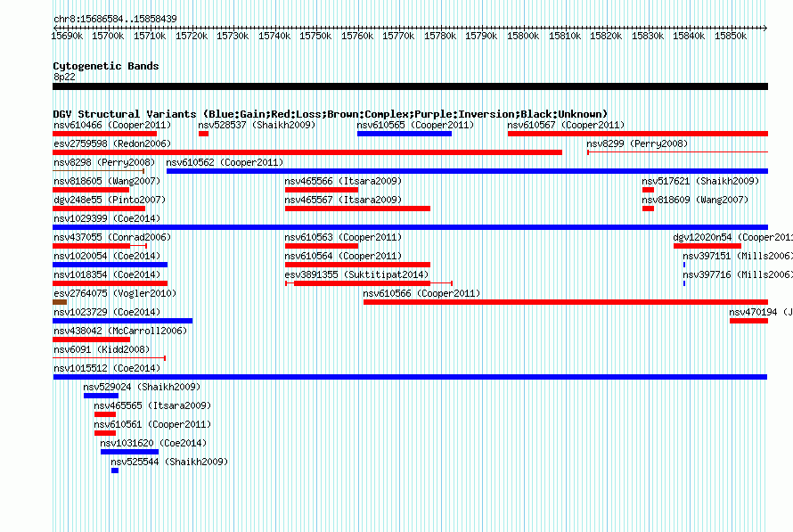The width and height of the screenshot is (793, 532).
Task: Open the nsv437055 (Conrad2006) label
Action: [112, 237]
